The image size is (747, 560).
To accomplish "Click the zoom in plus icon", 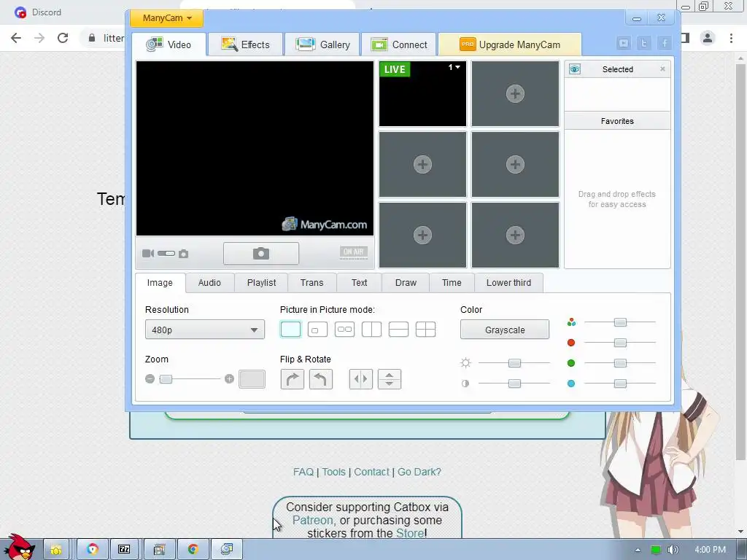I will coord(229,379).
